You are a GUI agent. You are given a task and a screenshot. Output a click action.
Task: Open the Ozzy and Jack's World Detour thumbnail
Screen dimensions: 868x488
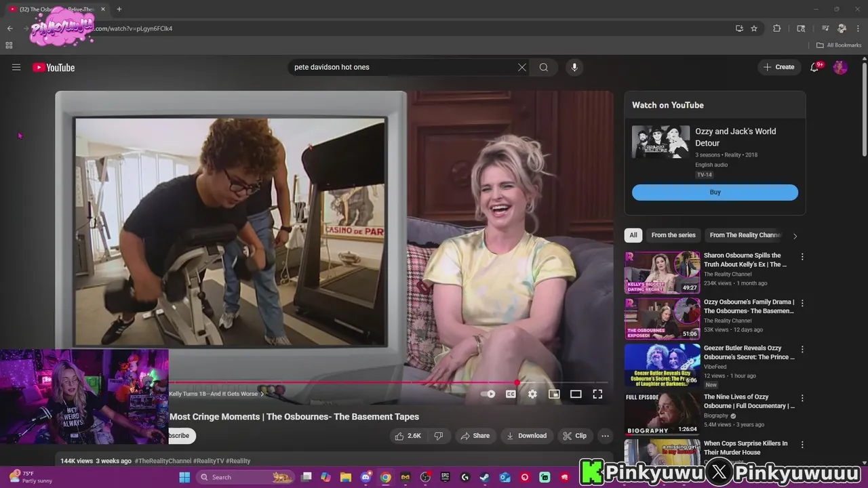click(660, 142)
